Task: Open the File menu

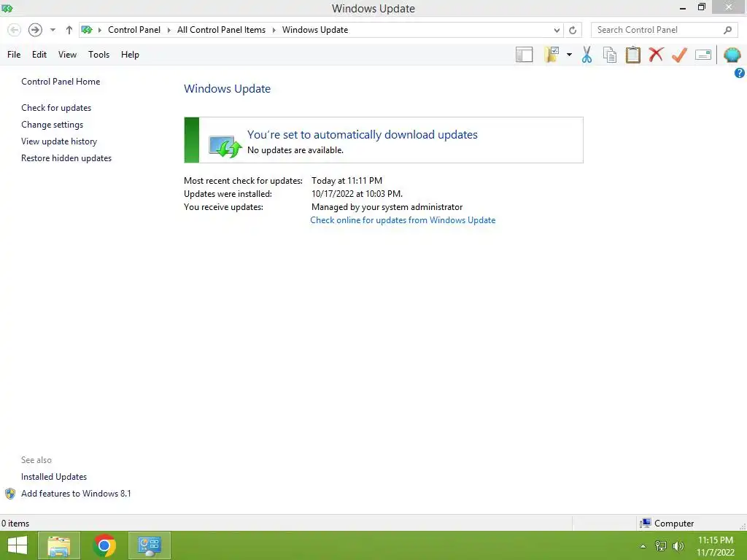Action: 14,54
